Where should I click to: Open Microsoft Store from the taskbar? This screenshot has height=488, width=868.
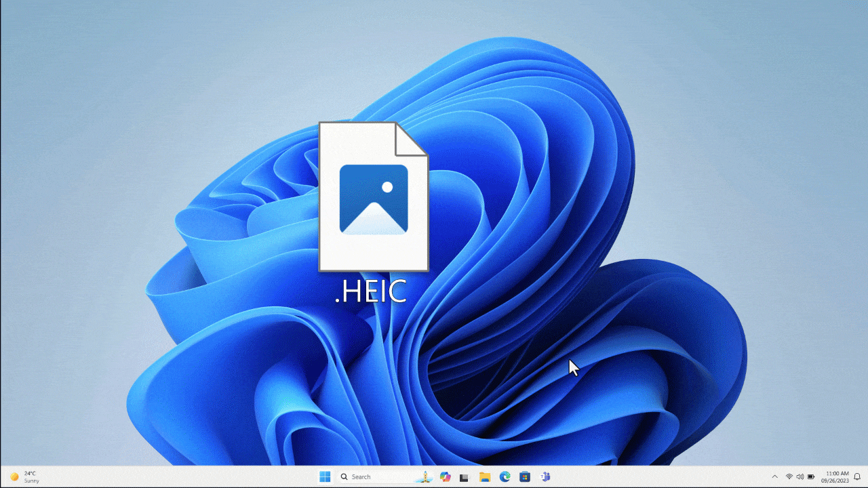(x=524, y=476)
